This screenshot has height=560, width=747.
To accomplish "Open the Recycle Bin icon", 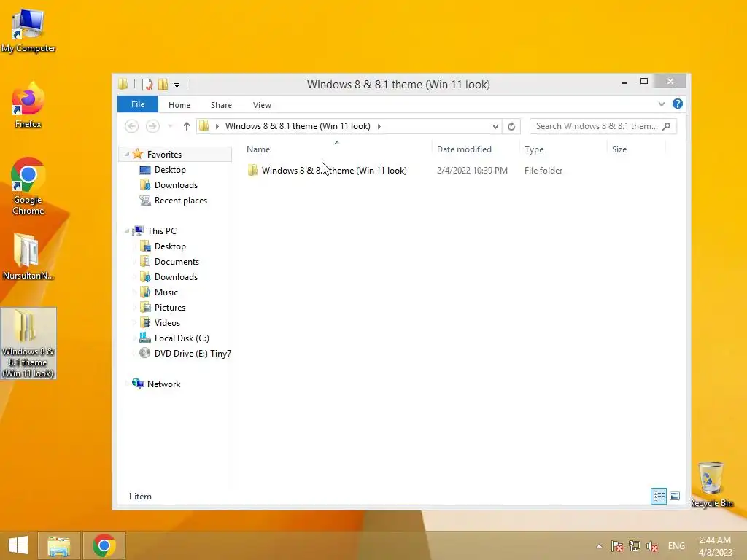I will (711, 484).
